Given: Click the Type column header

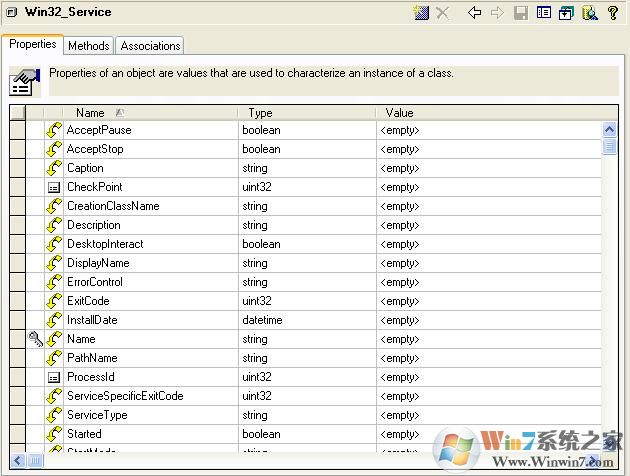Looking at the screenshot, I should coord(260,113).
